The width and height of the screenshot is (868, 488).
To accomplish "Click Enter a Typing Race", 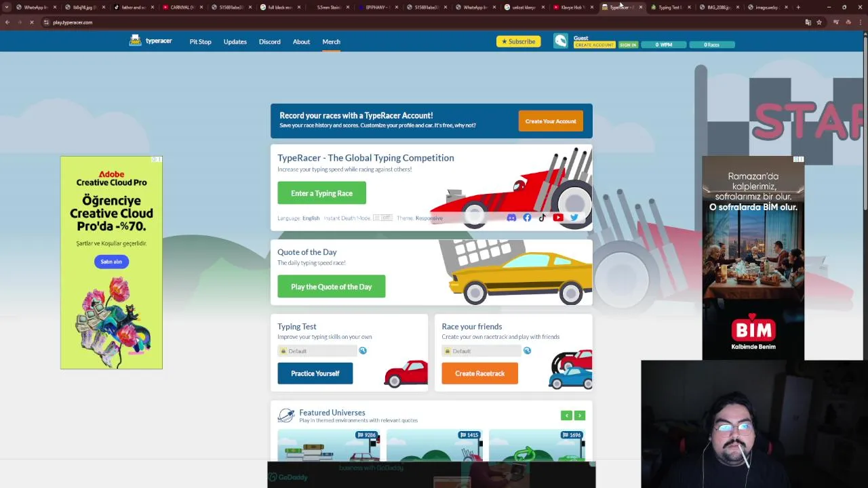I will coord(321,193).
